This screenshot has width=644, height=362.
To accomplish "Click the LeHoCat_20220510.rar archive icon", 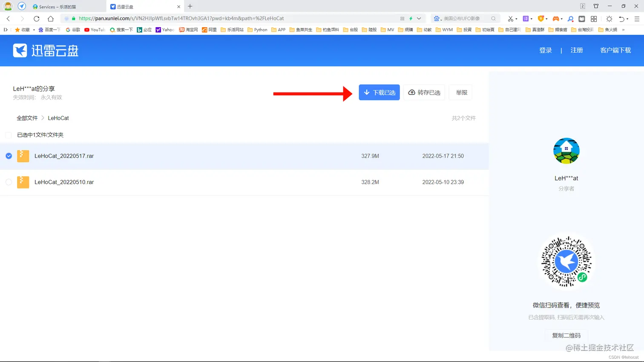I will pyautogui.click(x=23, y=182).
